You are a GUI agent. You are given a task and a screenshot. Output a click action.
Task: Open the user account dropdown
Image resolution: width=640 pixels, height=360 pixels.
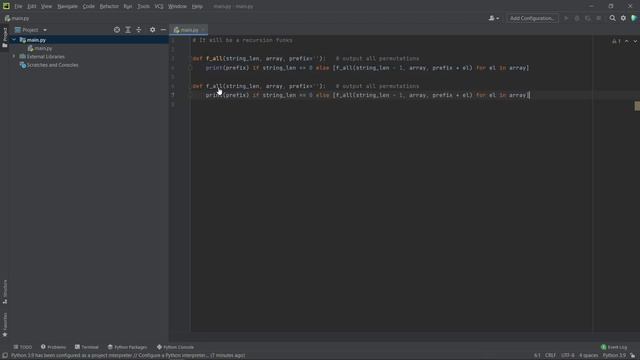coord(493,18)
